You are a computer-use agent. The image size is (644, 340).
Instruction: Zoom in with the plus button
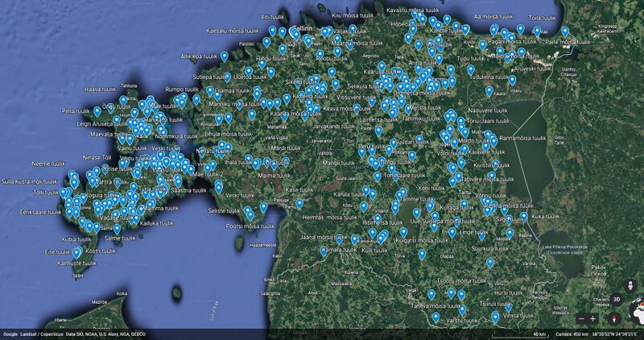[593, 319]
